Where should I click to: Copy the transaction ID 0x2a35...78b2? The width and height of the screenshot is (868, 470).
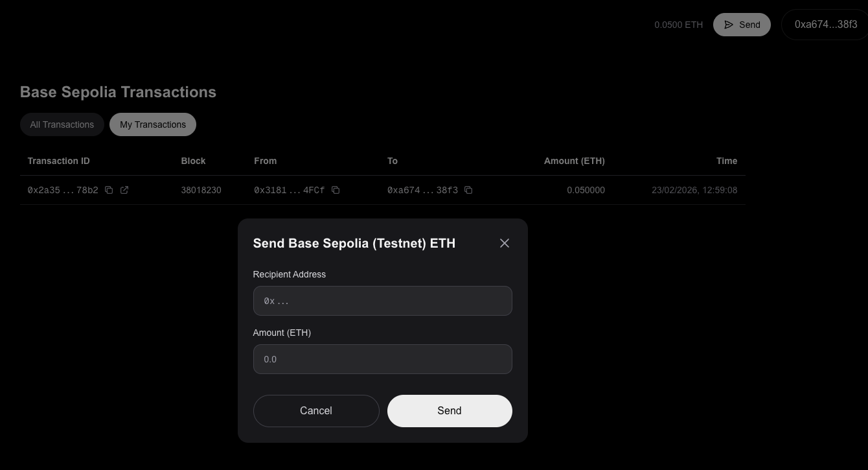click(109, 190)
